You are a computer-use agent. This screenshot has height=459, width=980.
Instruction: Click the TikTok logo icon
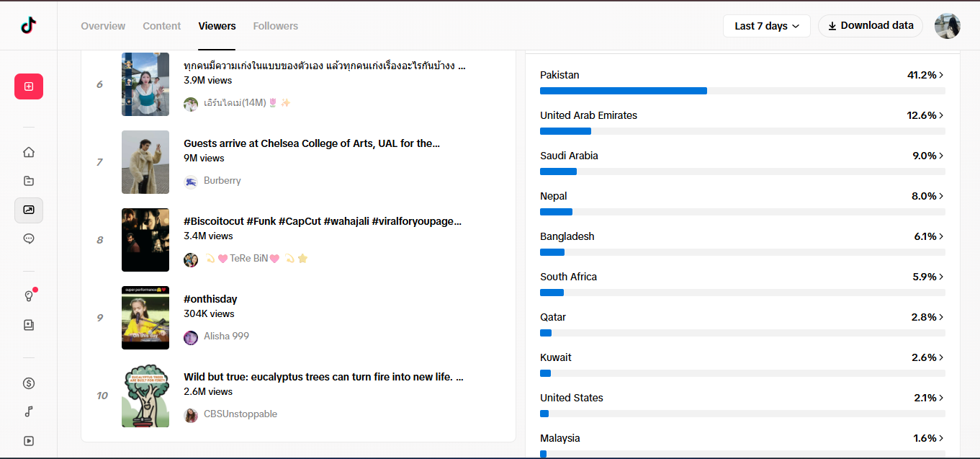(x=28, y=26)
